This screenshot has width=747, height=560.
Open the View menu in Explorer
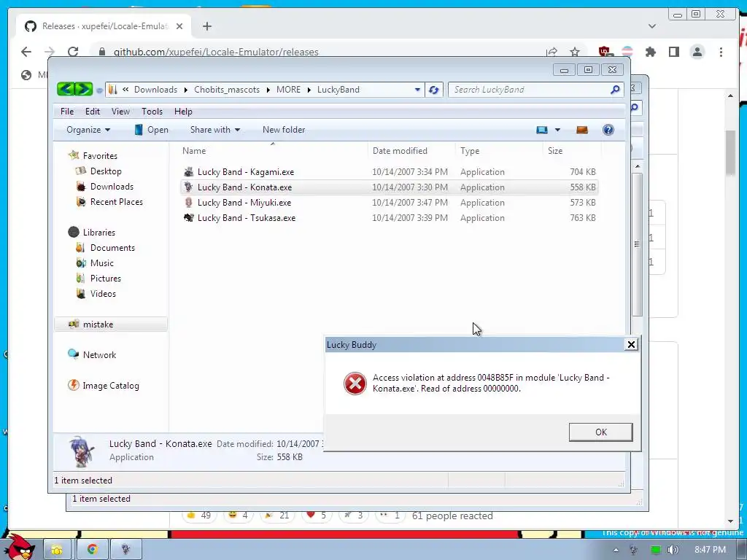click(x=120, y=112)
